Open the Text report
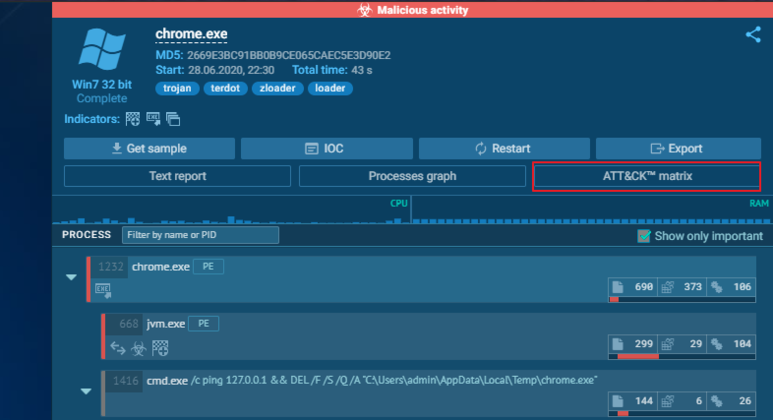Image resolution: width=773 pixels, height=420 pixels. (x=177, y=176)
